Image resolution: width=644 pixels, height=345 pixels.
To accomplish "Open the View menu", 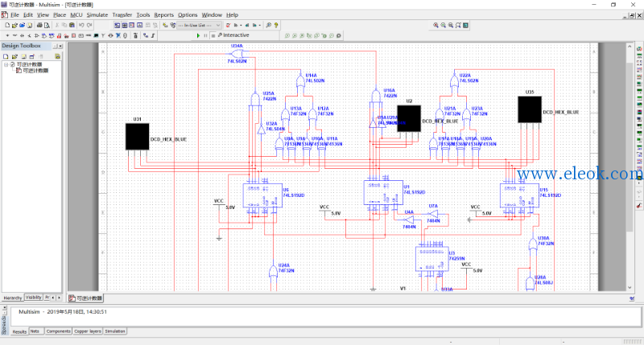I will click(43, 14).
